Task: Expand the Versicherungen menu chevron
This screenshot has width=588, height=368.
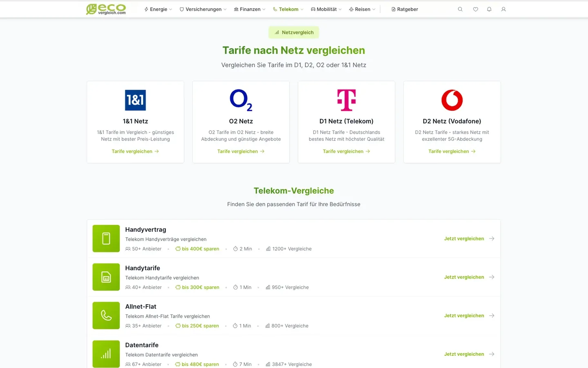Action: pyautogui.click(x=225, y=9)
